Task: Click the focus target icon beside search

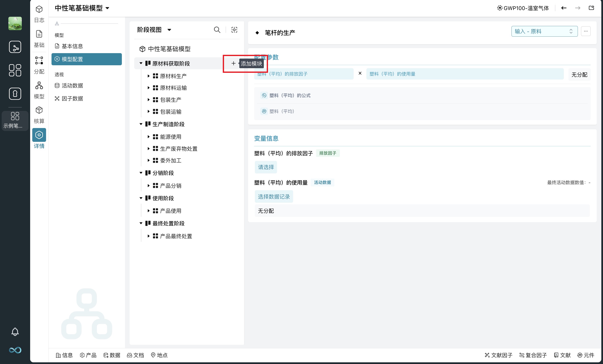Action: point(234,30)
